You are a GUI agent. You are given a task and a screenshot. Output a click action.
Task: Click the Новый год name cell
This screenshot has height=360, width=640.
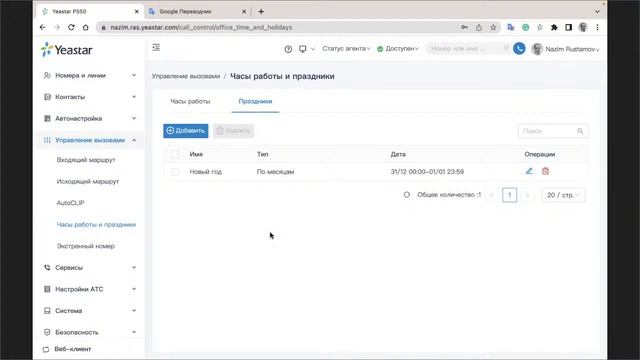click(206, 172)
